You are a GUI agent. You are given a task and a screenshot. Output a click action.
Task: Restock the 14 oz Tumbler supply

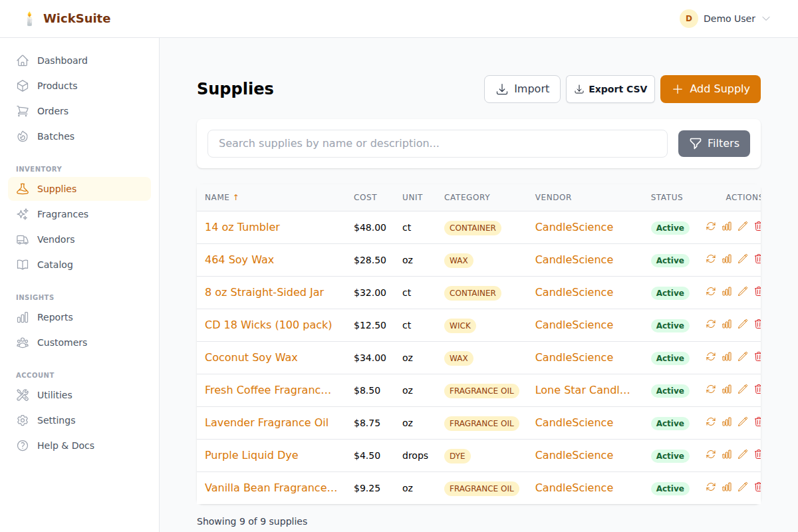[x=711, y=226]
